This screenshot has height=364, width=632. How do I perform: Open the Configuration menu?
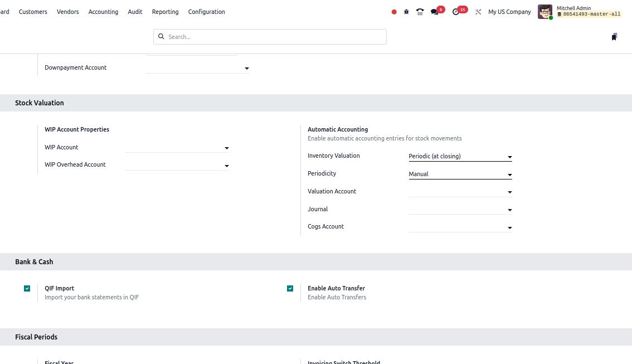point(206,12)
